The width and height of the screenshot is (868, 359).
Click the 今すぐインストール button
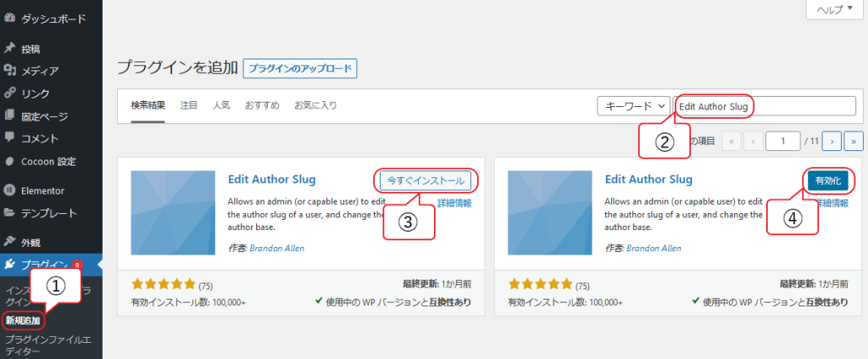click(x=425, y=181)
